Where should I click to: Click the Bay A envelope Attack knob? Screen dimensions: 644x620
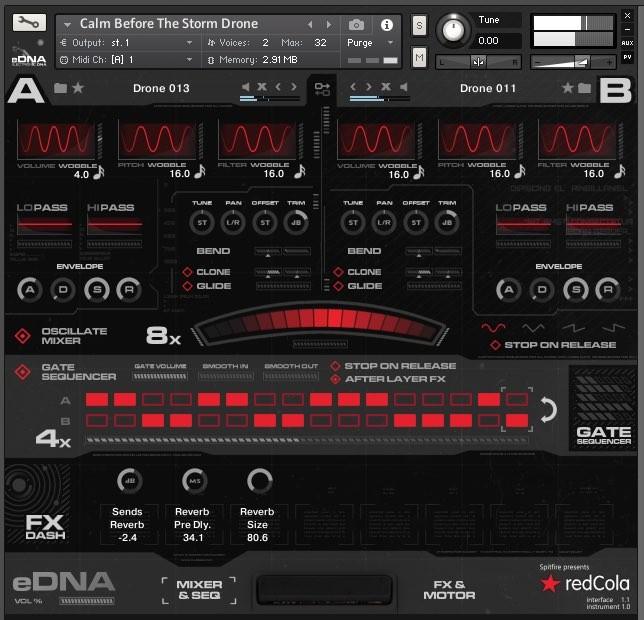point(30,289)
